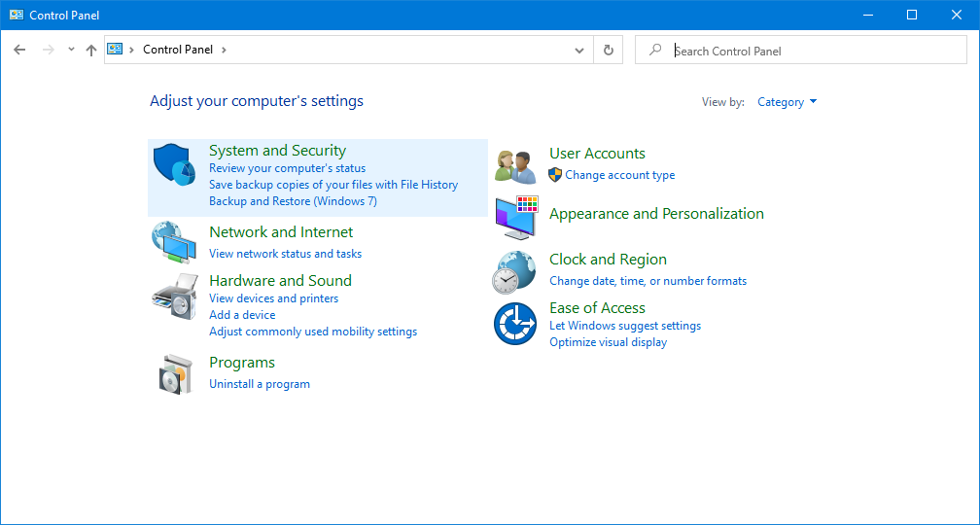
Task: Minimize the Control Panel window
Action: [867, 15]
